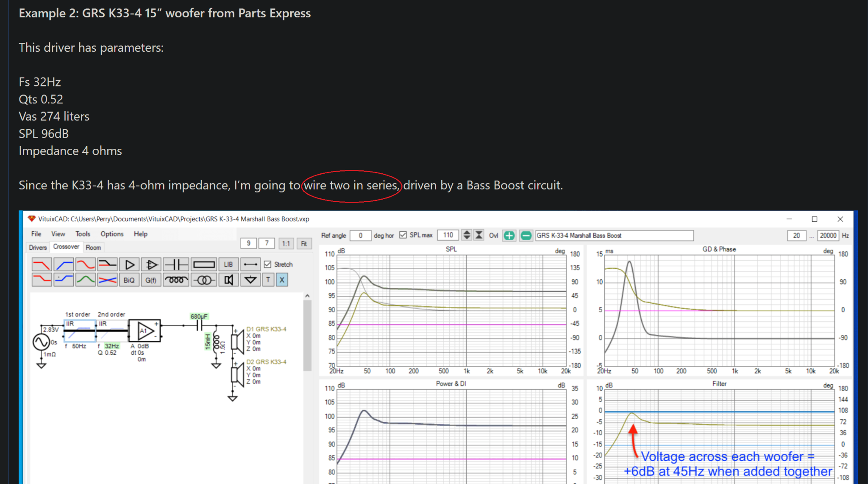Click the green minus overlay button
Viewport: 868px width, 484px height.
526,236
